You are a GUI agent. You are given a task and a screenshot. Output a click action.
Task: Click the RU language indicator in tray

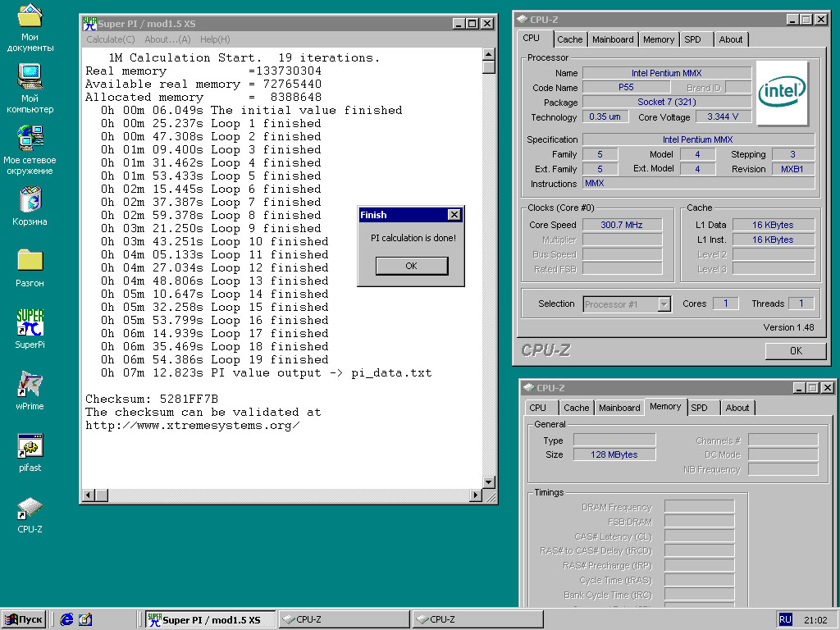click(x=785, y=619)
